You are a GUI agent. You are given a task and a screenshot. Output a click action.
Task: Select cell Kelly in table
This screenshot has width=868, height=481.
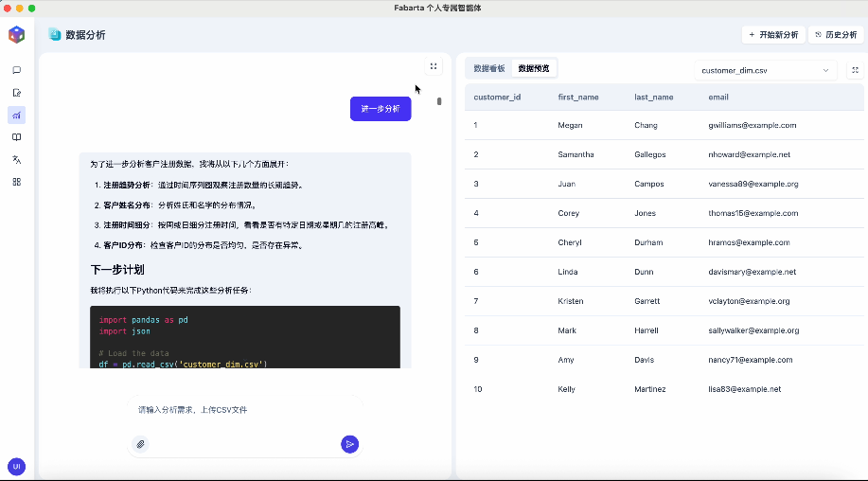566,389
